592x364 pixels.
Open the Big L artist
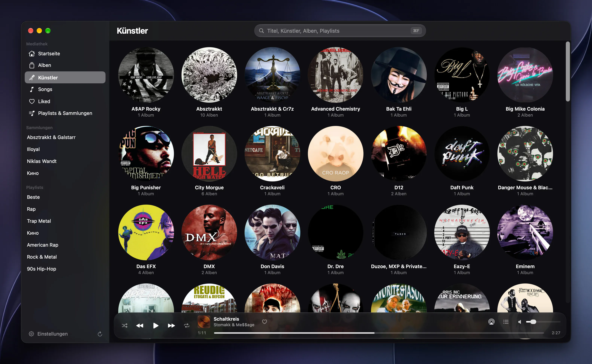coord(462,75)
